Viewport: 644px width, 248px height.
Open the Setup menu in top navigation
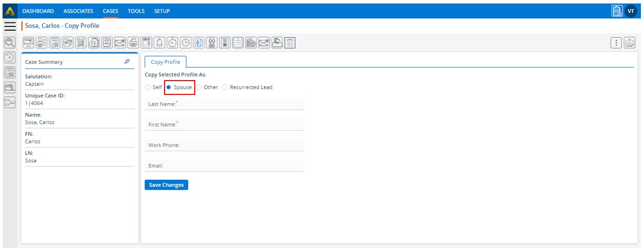pyautogui.click(x=162, y=11)
